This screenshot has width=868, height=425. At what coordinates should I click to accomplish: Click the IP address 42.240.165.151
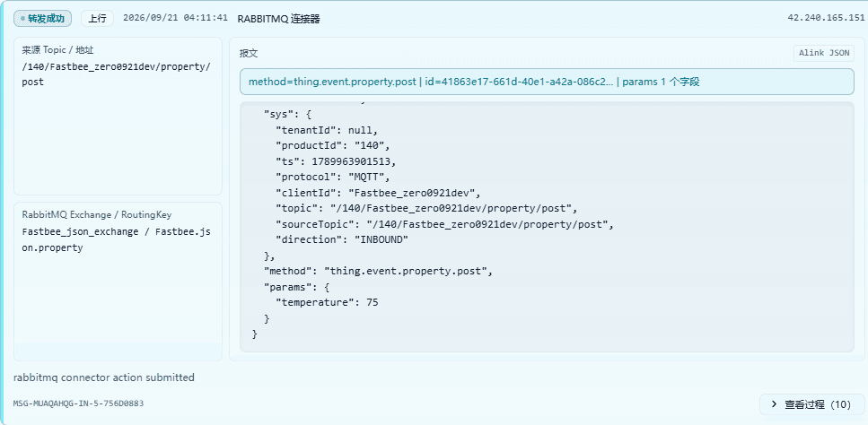tap(826, 18)
